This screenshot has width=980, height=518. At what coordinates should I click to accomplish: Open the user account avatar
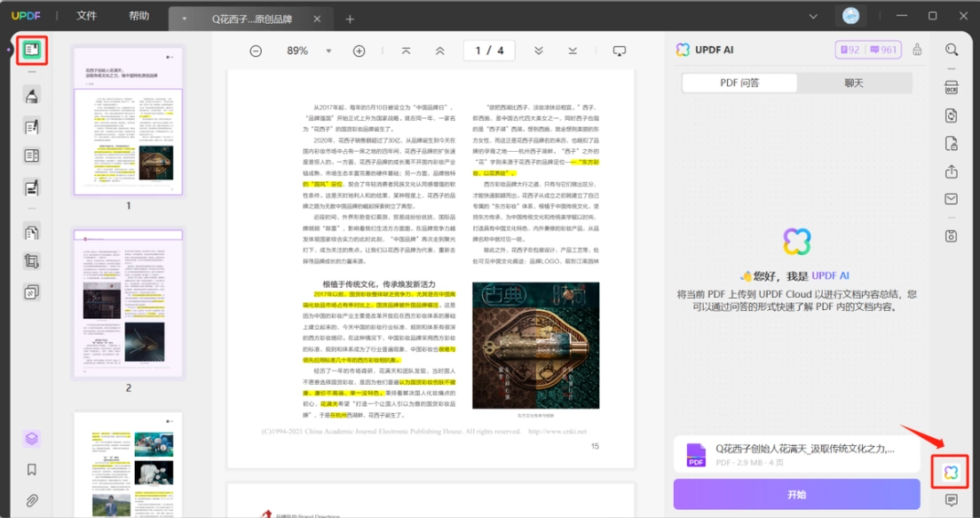[850, 16]
